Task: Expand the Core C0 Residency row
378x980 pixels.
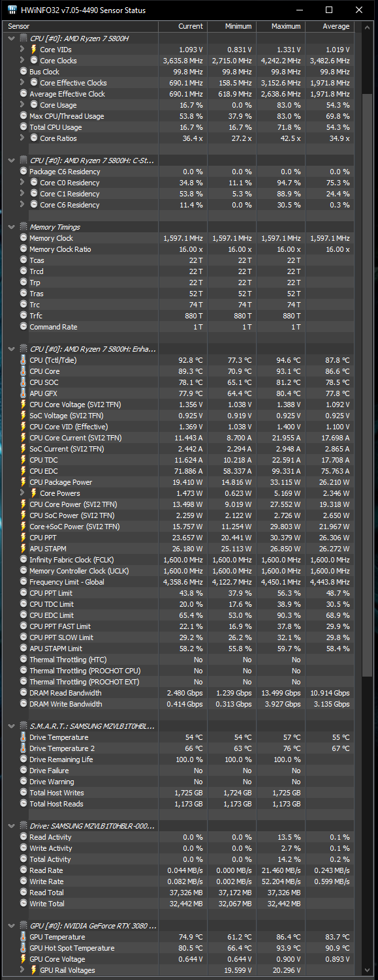Action: [x=24, y=183]
